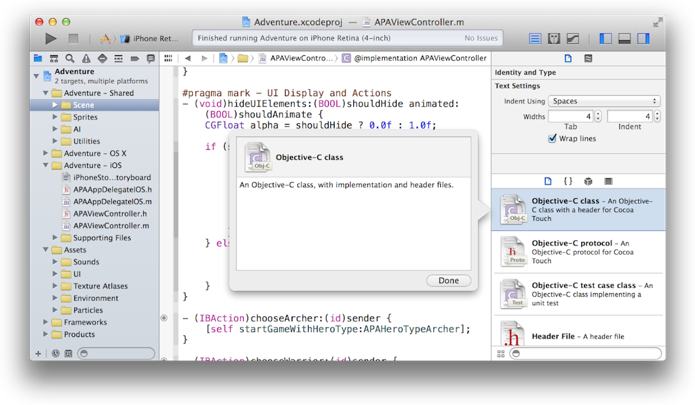This screenshot has height=405, width=695.
Task: Open the Debug navigator lines icon
Action: coord(118,58)
